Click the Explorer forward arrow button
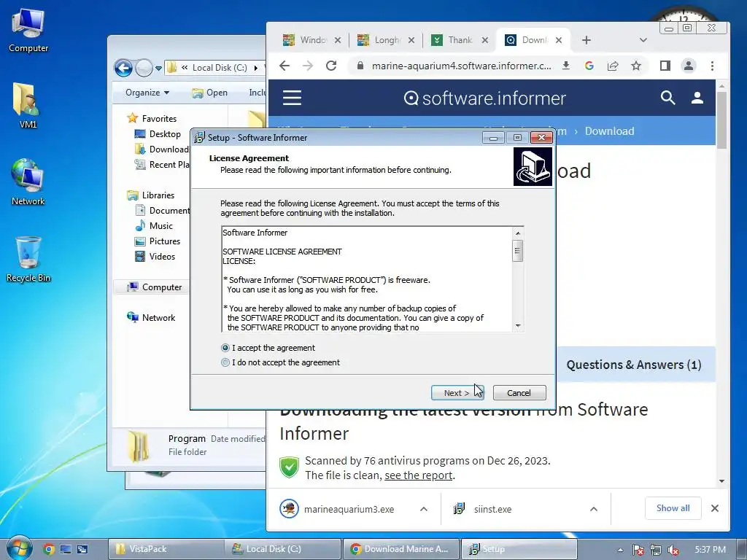 pos(144,68)
